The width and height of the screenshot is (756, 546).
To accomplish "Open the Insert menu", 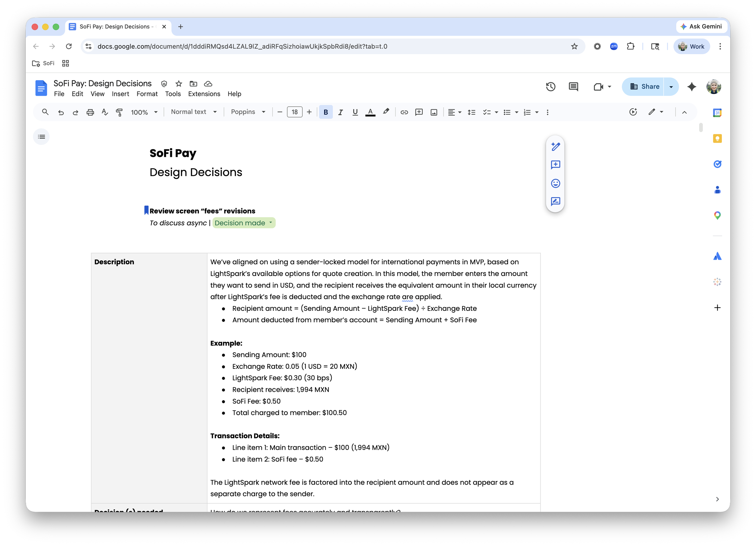I will 120,94.
